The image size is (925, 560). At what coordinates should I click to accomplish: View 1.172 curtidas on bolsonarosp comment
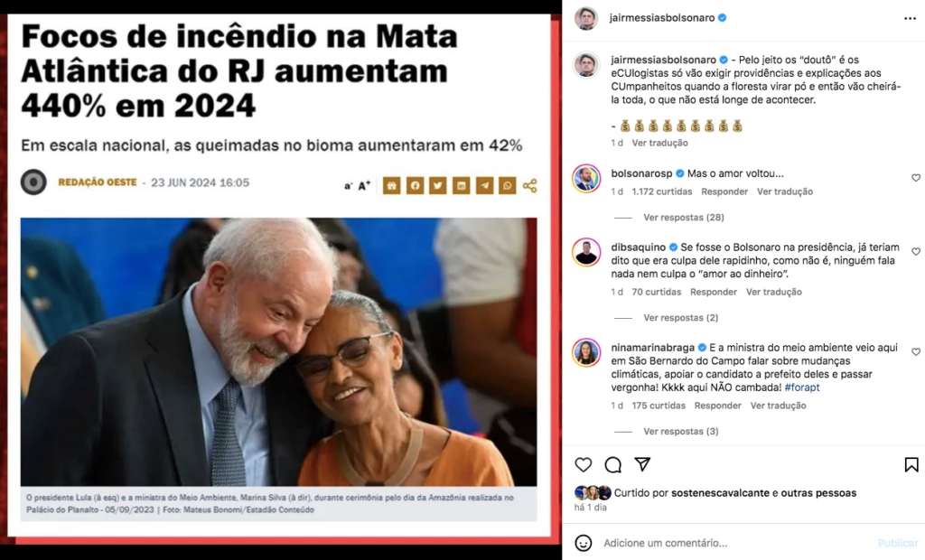click(661, 191)
